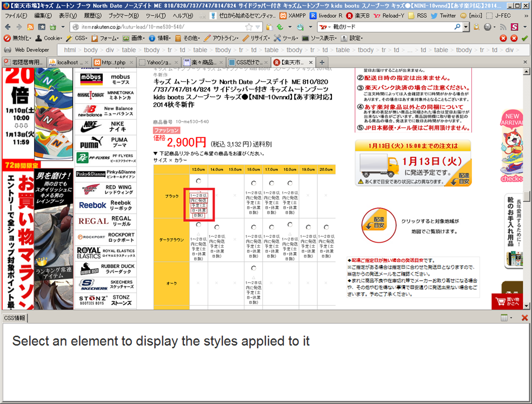This screenshot has width=532, height=404.
Task: Select Dark Brown in size 14.0cm
Action: coord(217,227)
